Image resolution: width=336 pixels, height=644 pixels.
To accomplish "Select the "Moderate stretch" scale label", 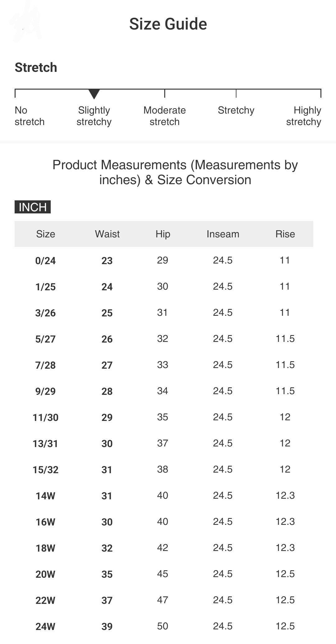I will click(x=165, y=116).
